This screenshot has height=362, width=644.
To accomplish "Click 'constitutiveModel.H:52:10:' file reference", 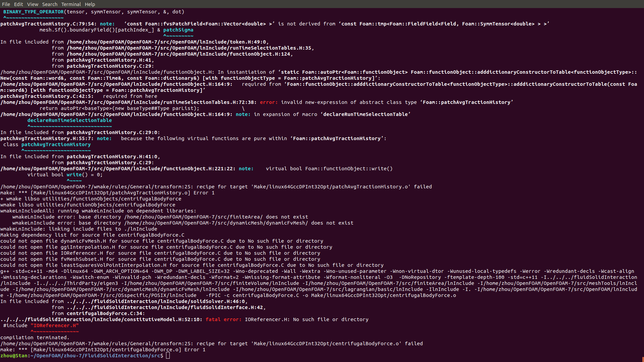I will coord(101,319).
